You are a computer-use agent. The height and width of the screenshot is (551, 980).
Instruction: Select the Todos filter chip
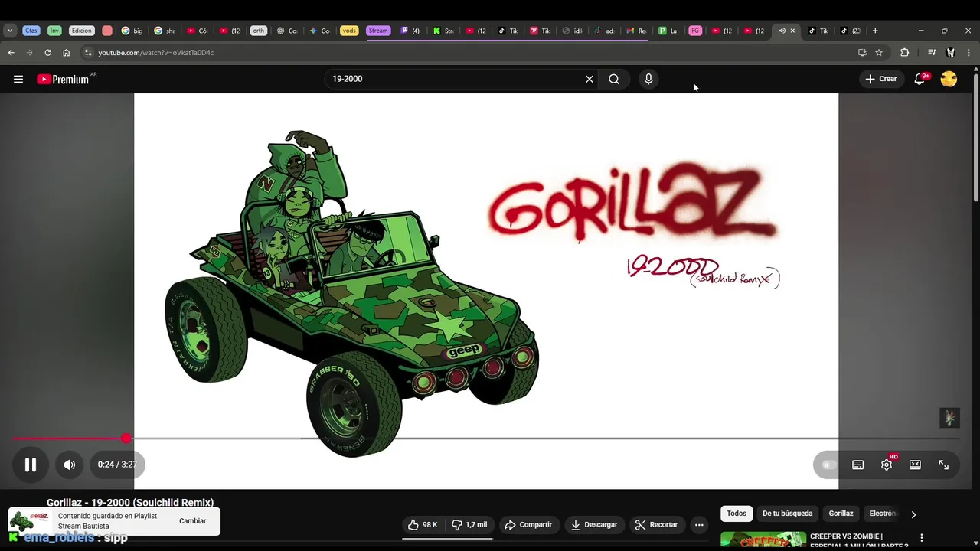pos(737,514)
